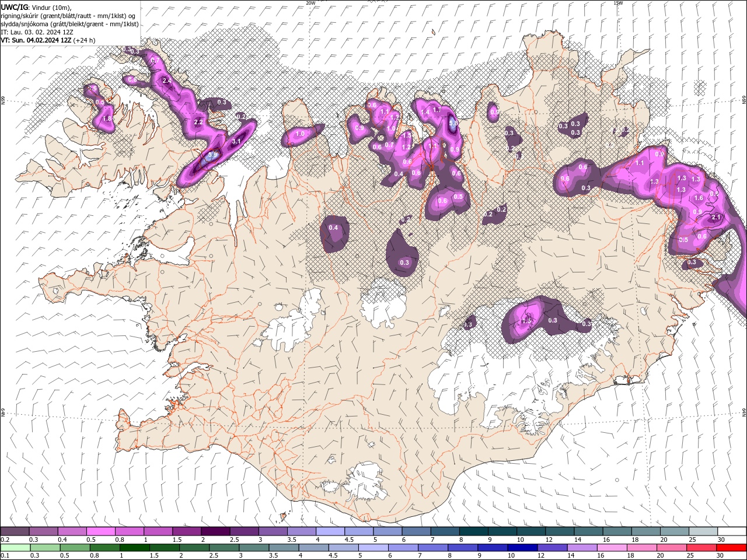
Task: Click the "1.6" snowfall value on the map
Action: point(699,198)
